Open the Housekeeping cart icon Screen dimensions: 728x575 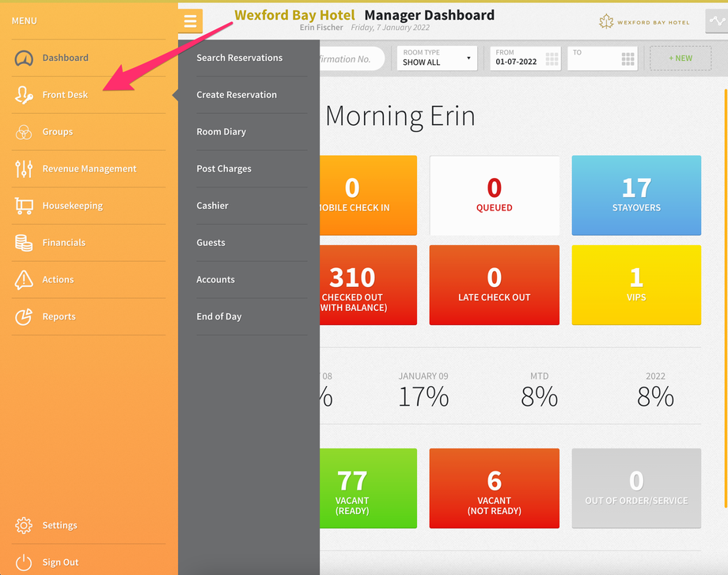(x=24, y=206)
